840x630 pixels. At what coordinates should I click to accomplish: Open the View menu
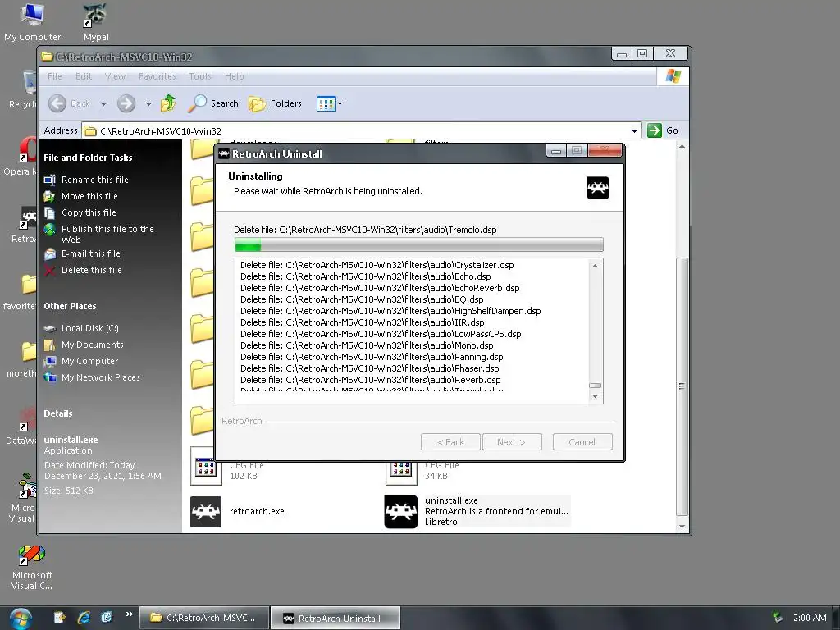tap(115, 76)
